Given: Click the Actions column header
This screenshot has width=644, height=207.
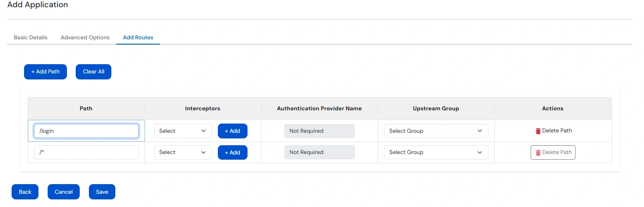Looking at the screenshot, I should (553, 108).
